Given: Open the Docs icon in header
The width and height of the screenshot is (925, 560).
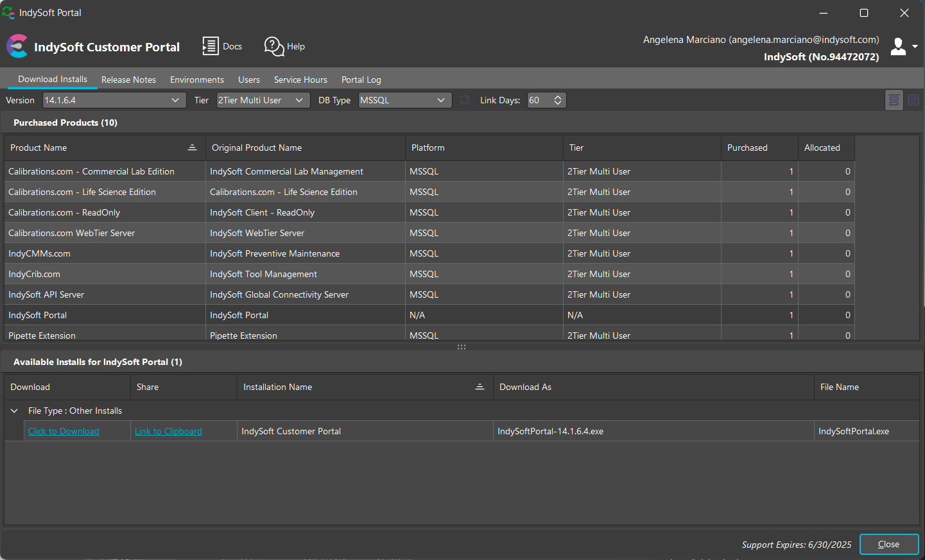Looking at the screenshot, I should point(210,46).
